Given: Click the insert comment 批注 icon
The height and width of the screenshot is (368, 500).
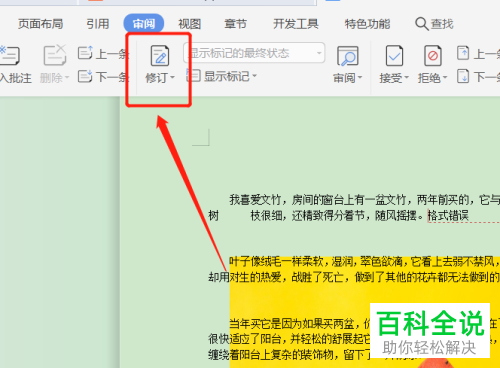Looking at the screenshot, I should [x=9, y=56].
